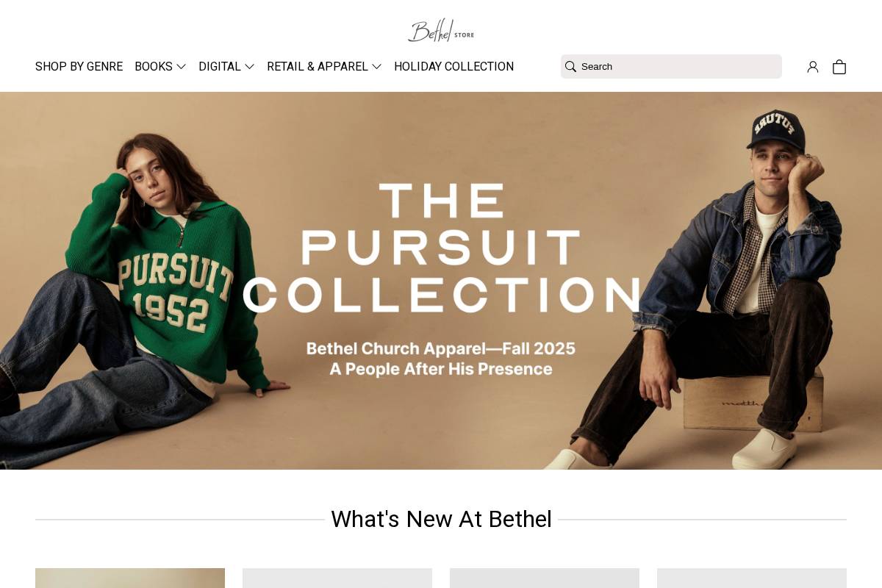Click the RETAIL & APPAREL chevron icon
The width and height of the screenshot is (882, 588).
click(377, 67)
